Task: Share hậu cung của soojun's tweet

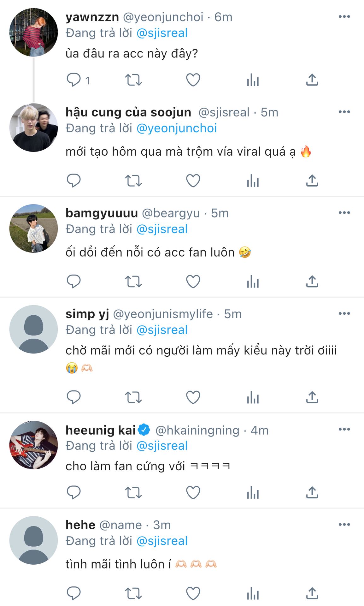Action: click(x=312, y=181)
